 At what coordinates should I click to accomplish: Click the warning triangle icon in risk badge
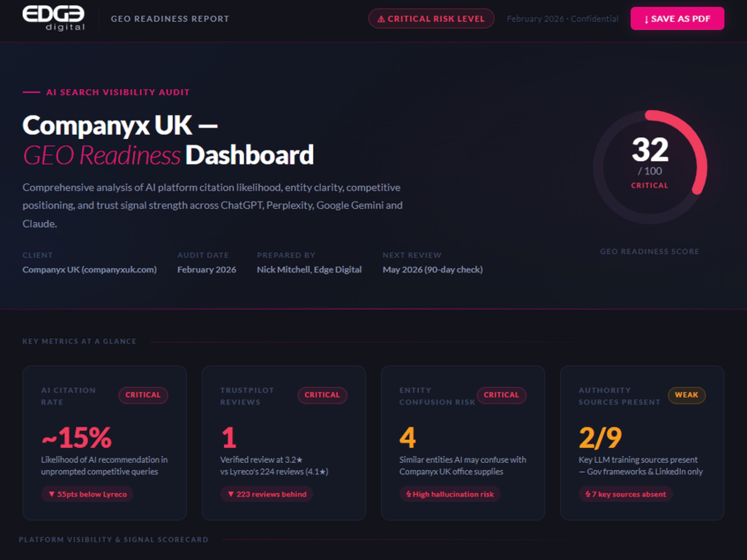pos(381,19)
